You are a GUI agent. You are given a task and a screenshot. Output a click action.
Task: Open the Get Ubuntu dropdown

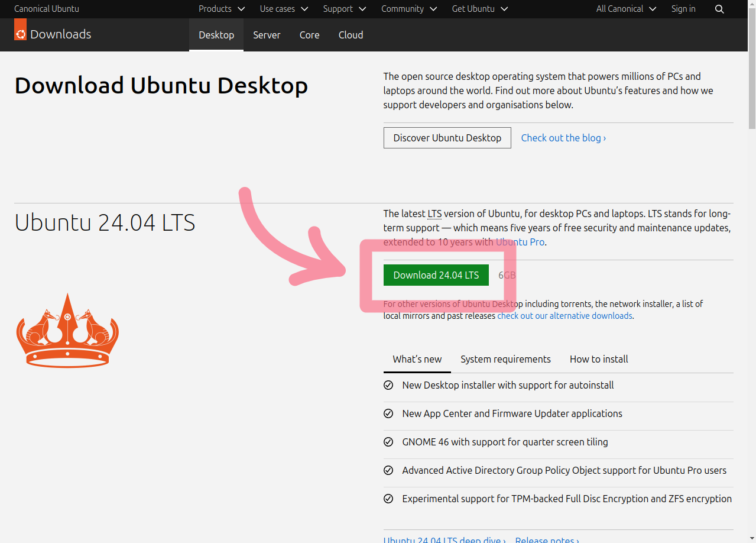pyautogui.click(x=480, y=9)
